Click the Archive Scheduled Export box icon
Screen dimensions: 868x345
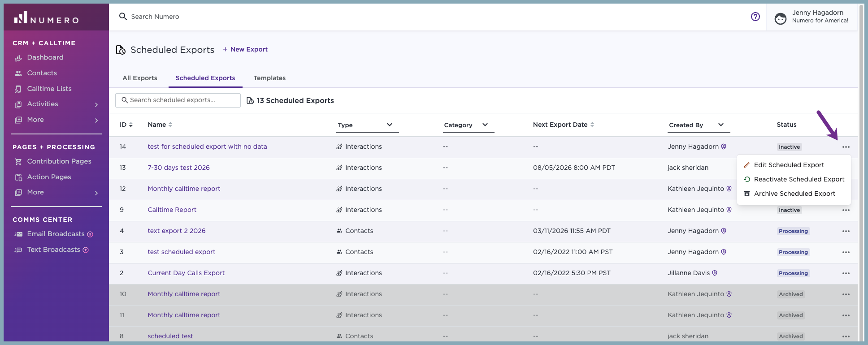(x=747, y=194)
